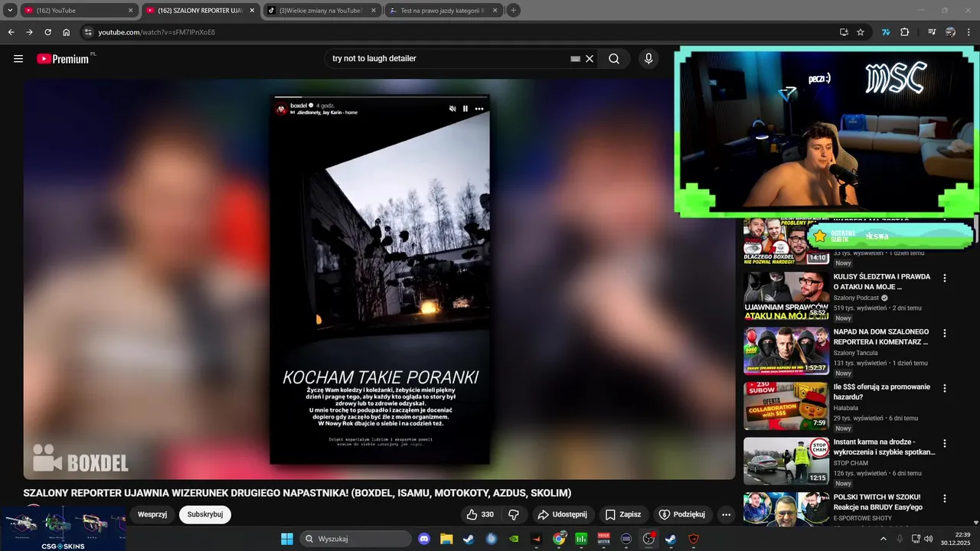This screenshot has width=980, height=551.
Task: Open the Windows Start menu
Action: [287, 539]
